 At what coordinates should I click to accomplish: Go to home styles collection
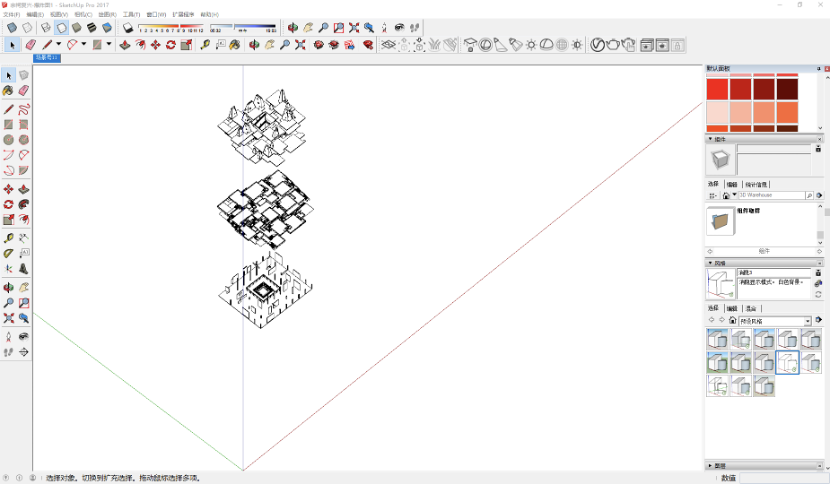point(732,320)
